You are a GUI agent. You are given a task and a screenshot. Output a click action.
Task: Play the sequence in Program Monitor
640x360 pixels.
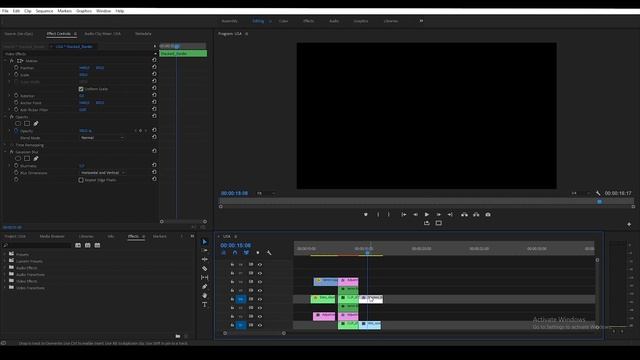(x=427, y=214)
